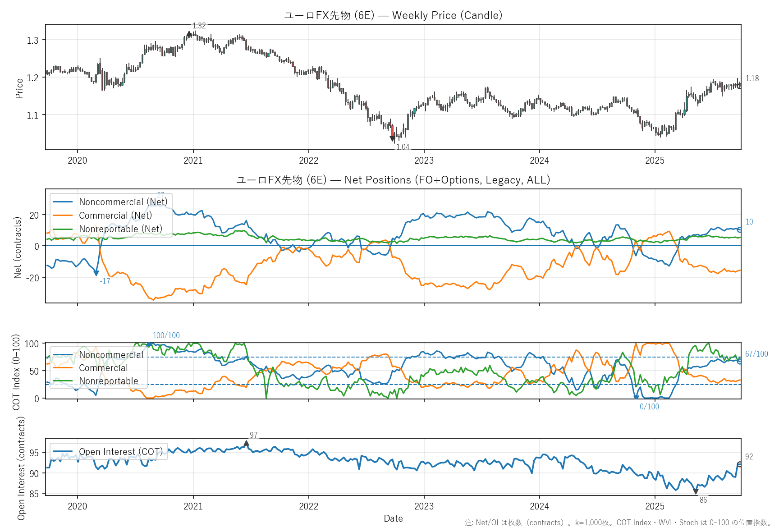This screenshot has height=532, width=779.
Task: Click the latest open interest circle near 92
Action: (740, 464)
